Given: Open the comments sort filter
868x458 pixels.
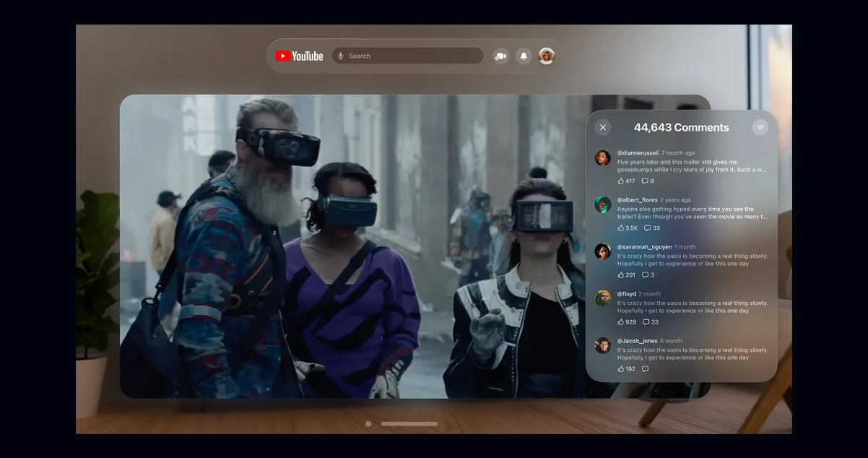Looking at the screenshot, I should 760,128.
